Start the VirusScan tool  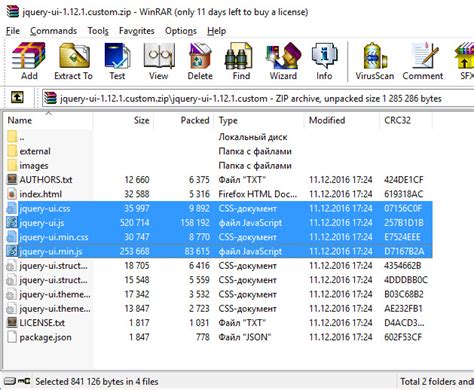(375, 61)
